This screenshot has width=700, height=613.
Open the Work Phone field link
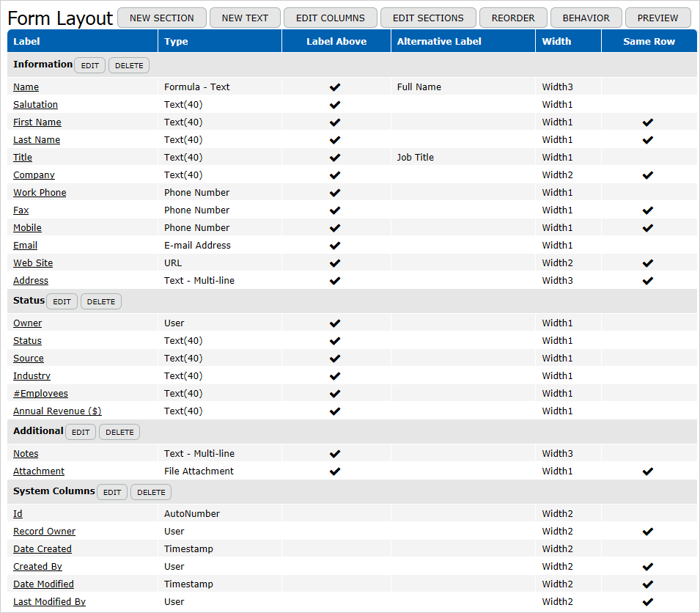click(40, 193)
